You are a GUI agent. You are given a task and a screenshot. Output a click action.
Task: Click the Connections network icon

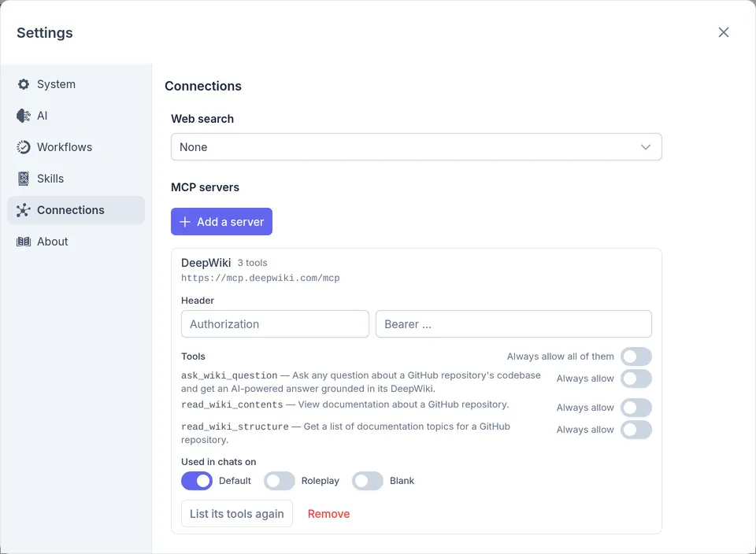click(23, 210)
